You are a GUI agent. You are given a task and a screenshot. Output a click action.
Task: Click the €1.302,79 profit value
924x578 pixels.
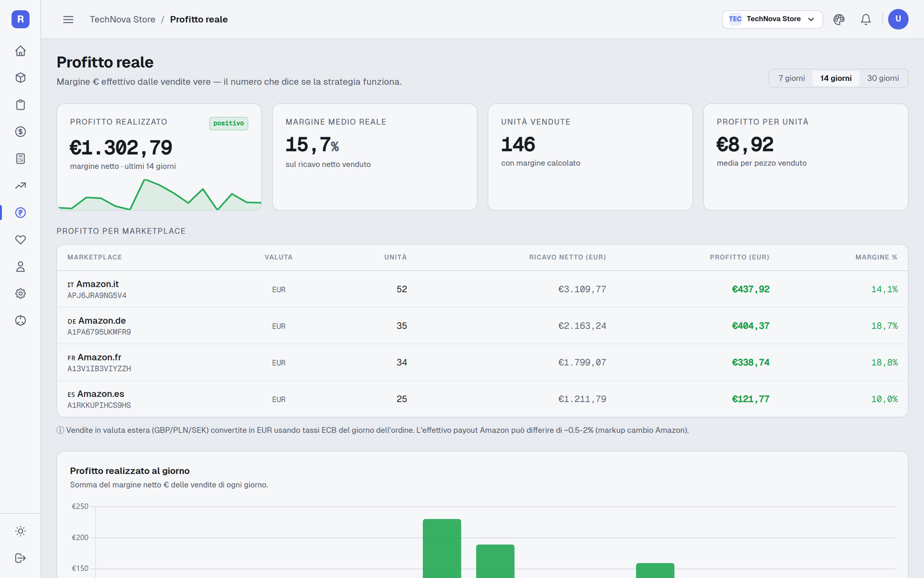pos(121,148)
